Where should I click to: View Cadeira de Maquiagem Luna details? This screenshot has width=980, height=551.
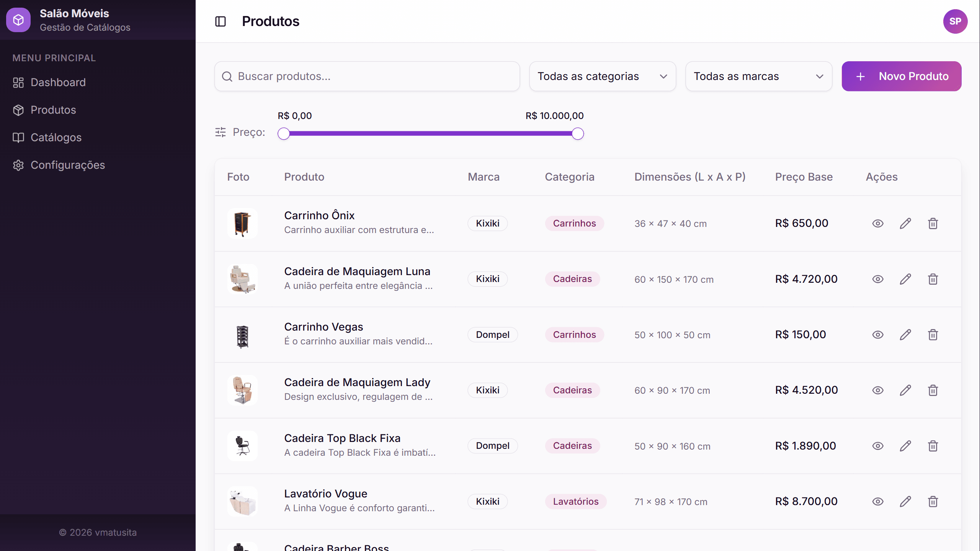point(878,279)
